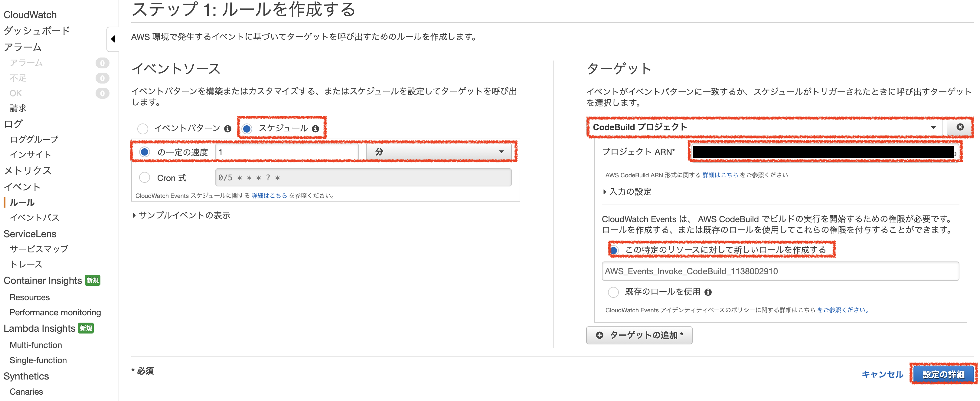Select ルール in the sidebar

[x=22, y=202]
